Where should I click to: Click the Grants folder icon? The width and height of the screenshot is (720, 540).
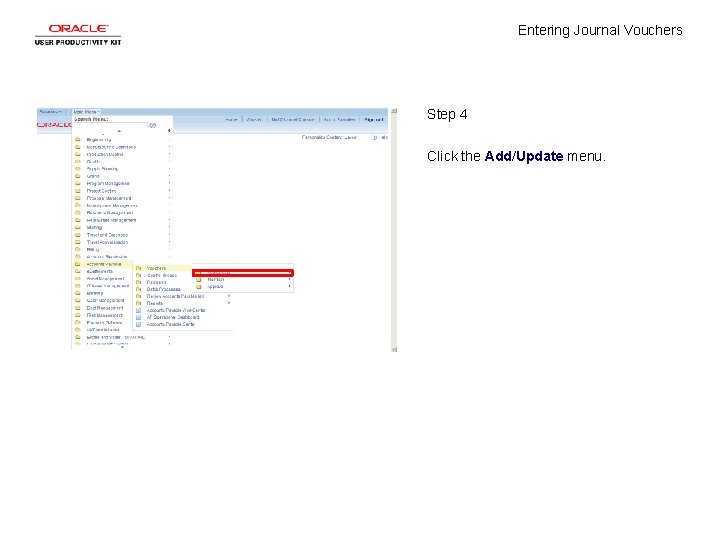pyautogui.click(x=78, y=176)
